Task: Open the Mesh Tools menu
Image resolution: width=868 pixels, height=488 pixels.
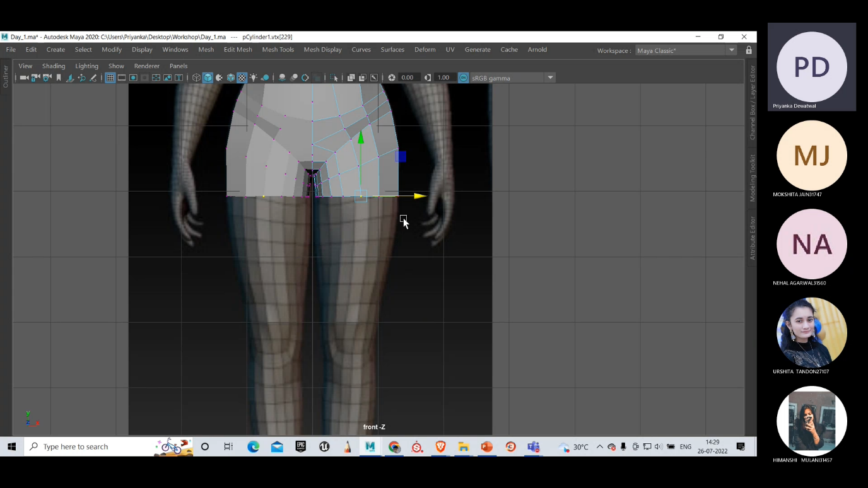Action: [x=278, y=50]
